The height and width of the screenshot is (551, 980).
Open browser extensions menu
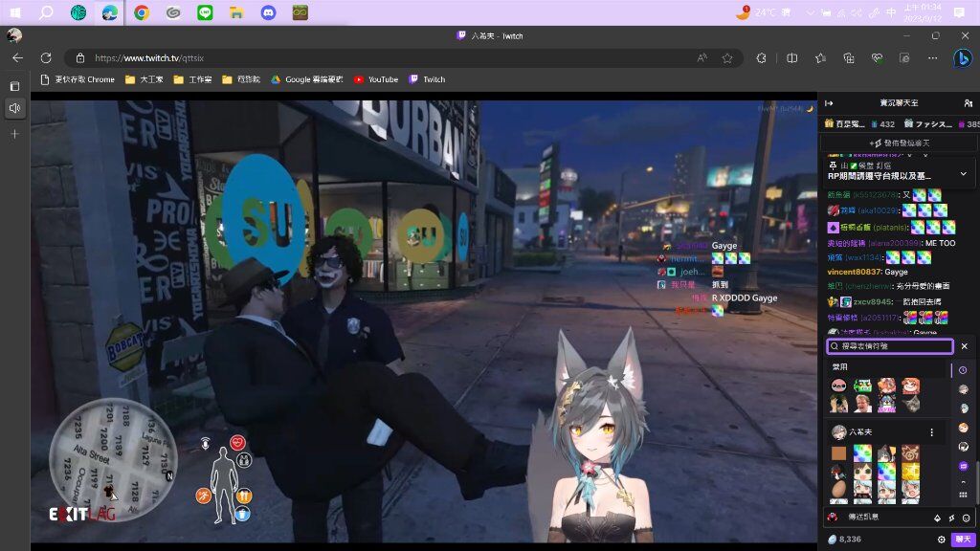(x=761, y=58)
